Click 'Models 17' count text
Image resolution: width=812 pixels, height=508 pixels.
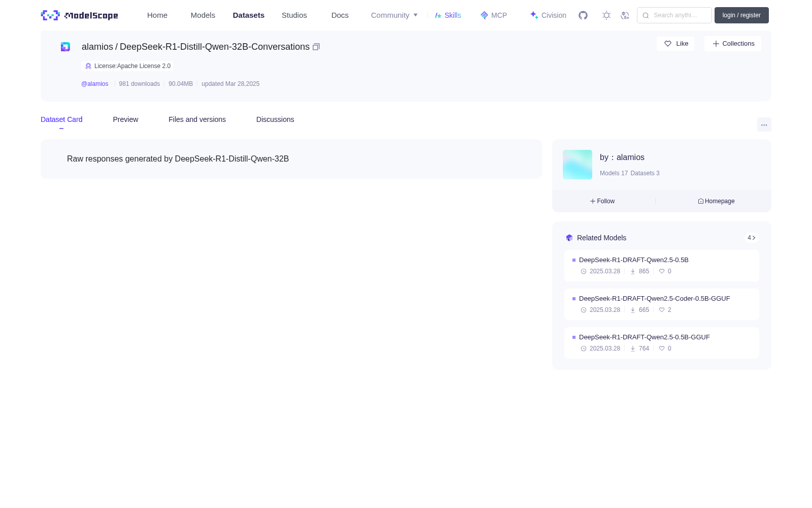point(614,173)
